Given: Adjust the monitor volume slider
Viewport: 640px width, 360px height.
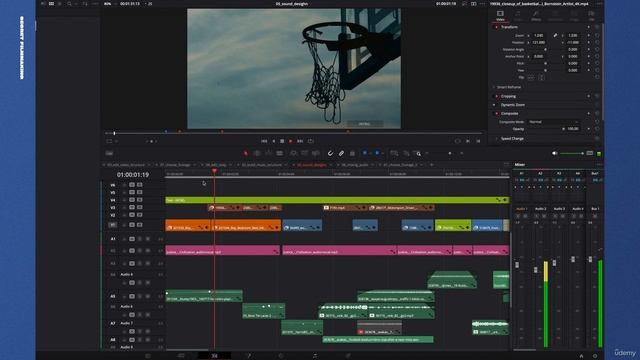Looking at the screenshot, I should click(571, 153).
